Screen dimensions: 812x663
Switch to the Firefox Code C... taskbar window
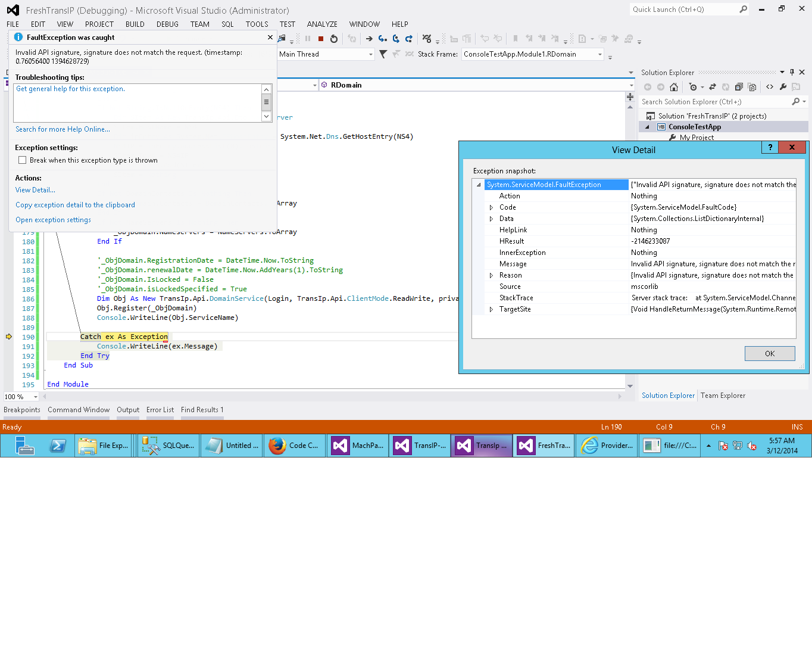coord(295,446)
